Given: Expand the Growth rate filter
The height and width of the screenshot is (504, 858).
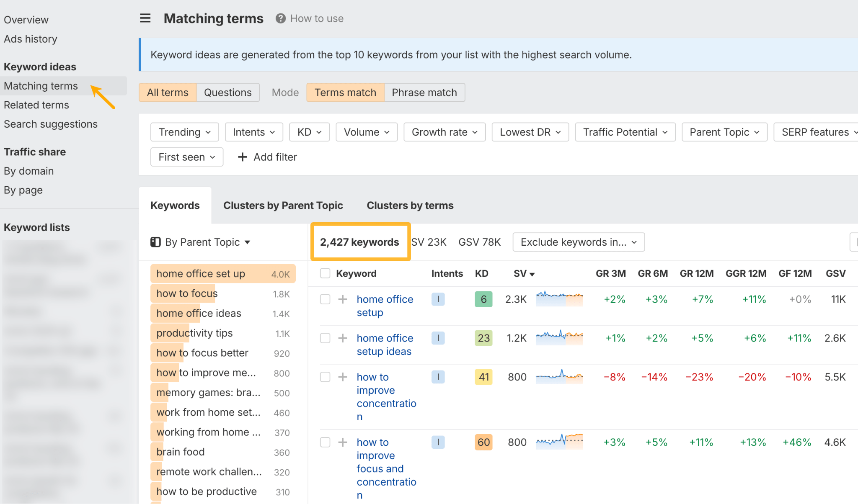Looking at the screenshot, I should coord(444,132).
